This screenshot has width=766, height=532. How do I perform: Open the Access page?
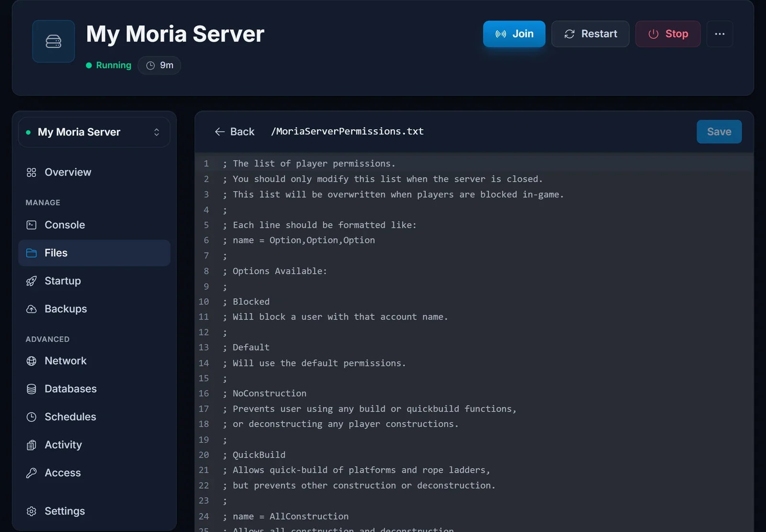tap(94, 473)
